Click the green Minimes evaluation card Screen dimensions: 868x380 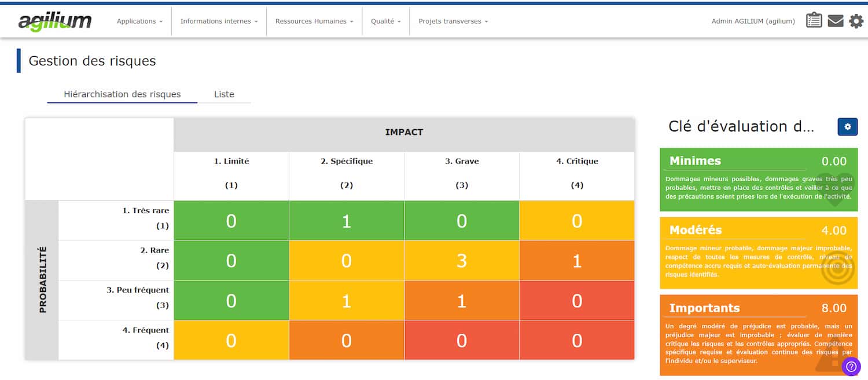tap(758, 180)
